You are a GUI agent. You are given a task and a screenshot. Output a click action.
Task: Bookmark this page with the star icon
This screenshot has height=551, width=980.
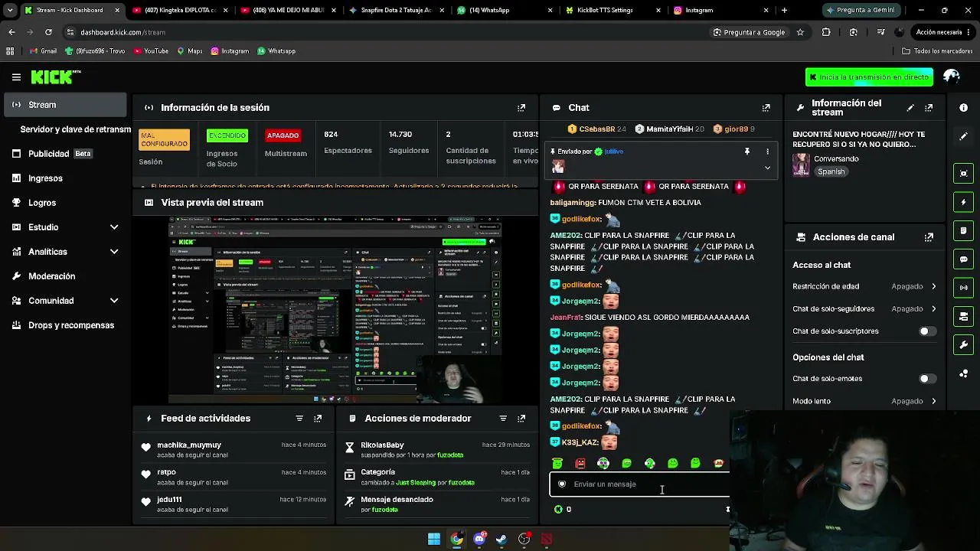coord(800,32)
